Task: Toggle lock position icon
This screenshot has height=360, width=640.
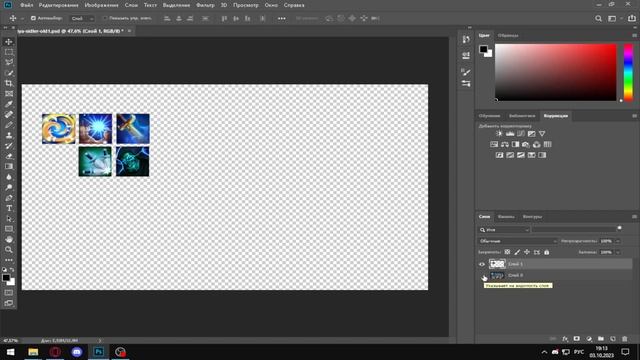Action: (x=527, y=252)
